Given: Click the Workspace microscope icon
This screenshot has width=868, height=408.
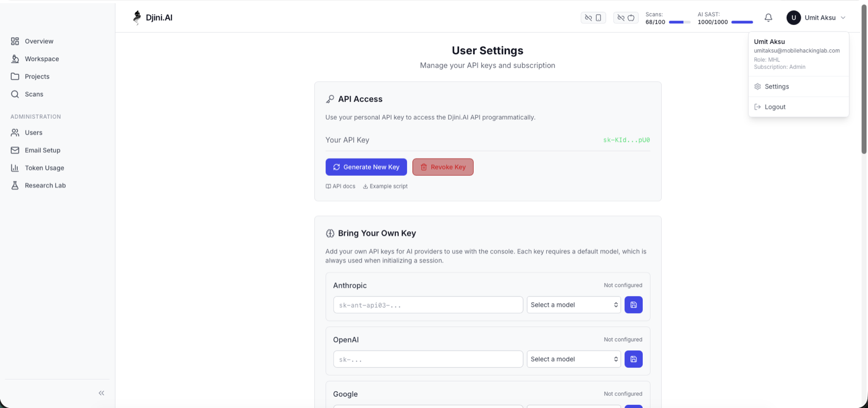Looking at the screenshot, I should point(15,59).
